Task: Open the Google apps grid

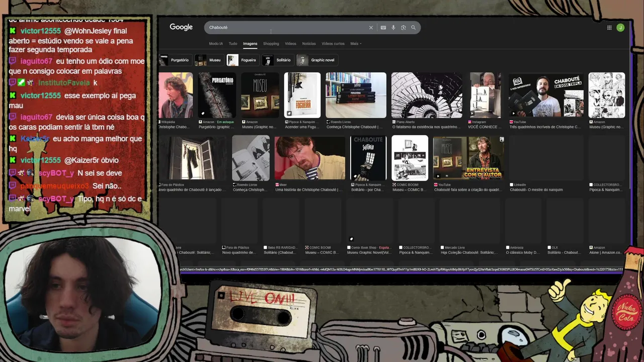Action: click(x=609, y=28)
